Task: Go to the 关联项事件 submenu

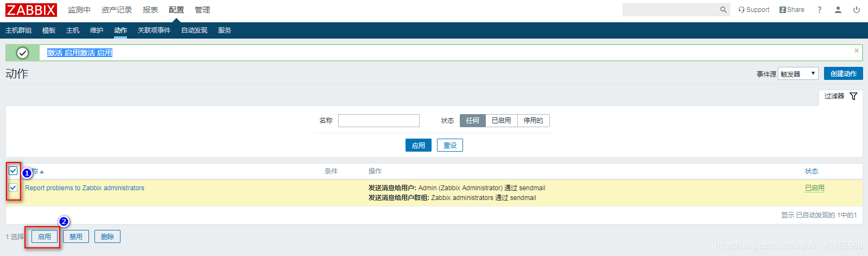Action: [154, 30]
